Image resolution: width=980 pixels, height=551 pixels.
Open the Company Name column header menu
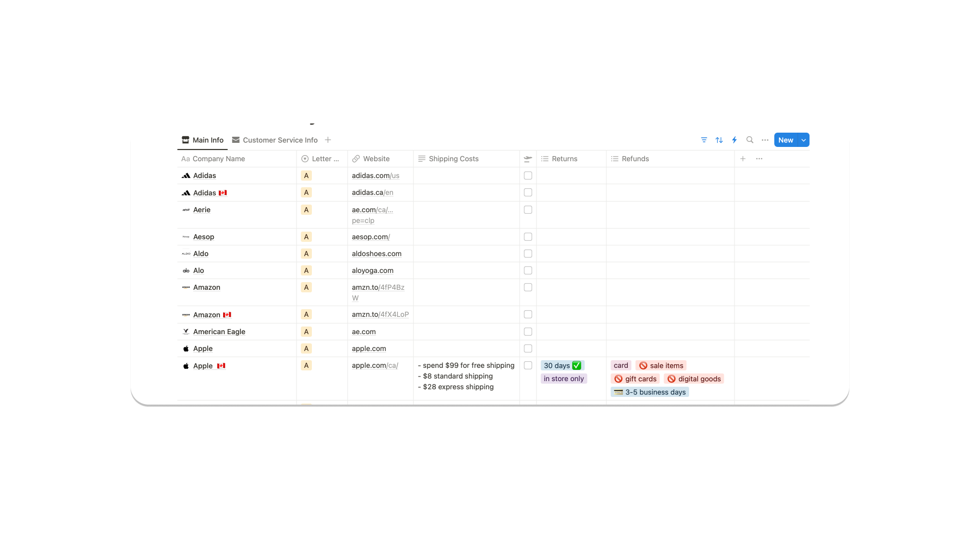[x=237, y=159]
